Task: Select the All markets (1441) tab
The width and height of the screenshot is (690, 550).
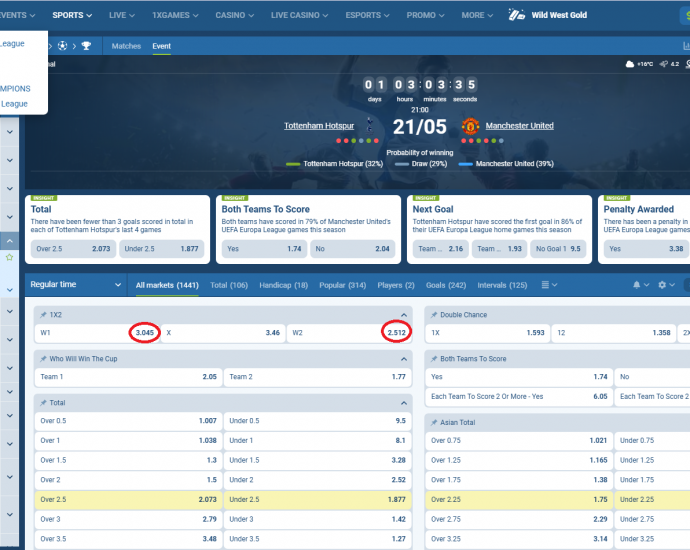Action: point(167,285)
